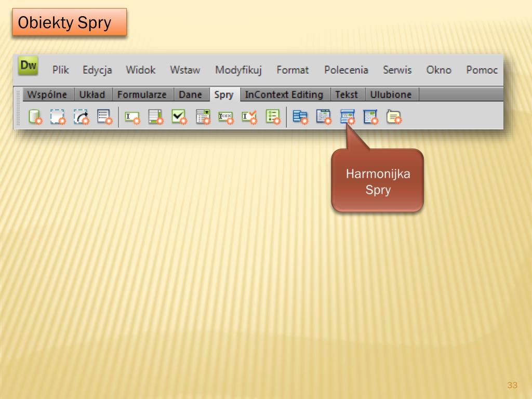
Task: Open the Polecenia menu
Action: [x=346, y=70]
